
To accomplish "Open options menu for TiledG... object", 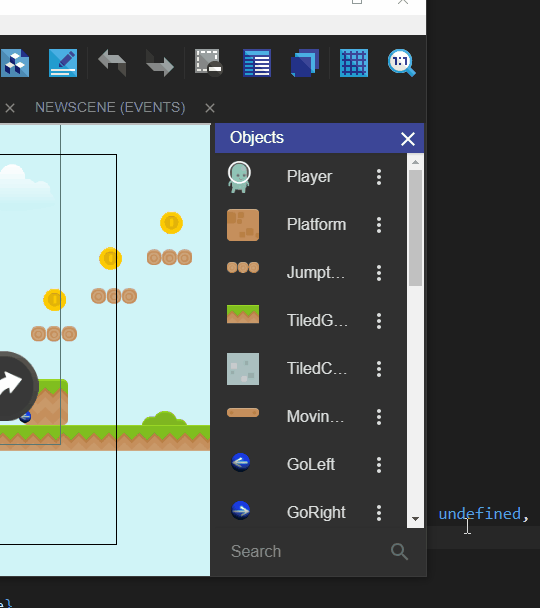I will coord(379,321).
